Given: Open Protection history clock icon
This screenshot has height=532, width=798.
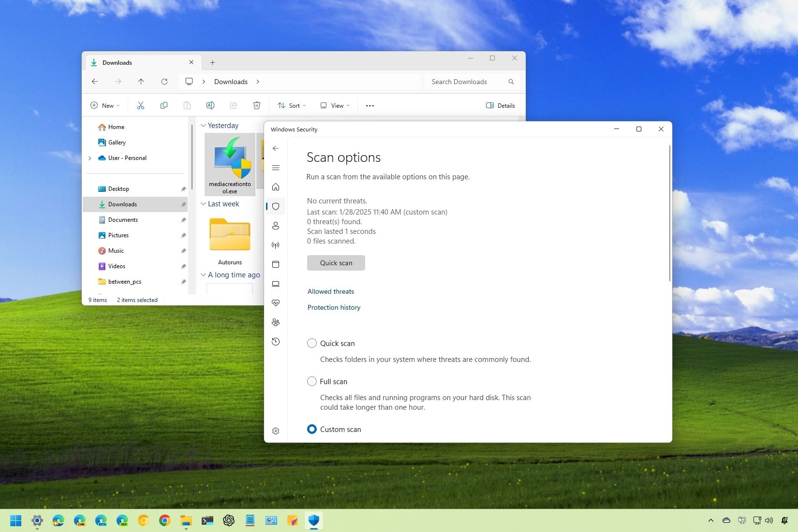Looking at the screenshot, I should click(276, 342).
